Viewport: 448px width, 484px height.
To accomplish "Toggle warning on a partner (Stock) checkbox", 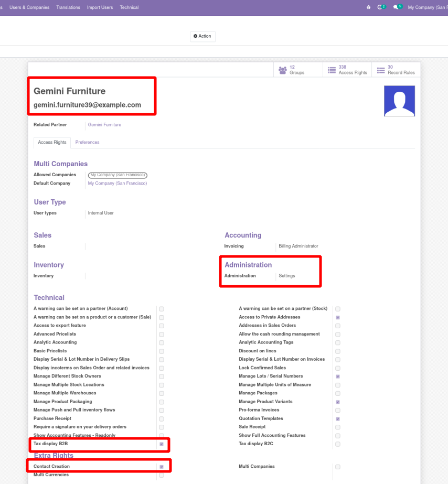I will coord(338,309).
